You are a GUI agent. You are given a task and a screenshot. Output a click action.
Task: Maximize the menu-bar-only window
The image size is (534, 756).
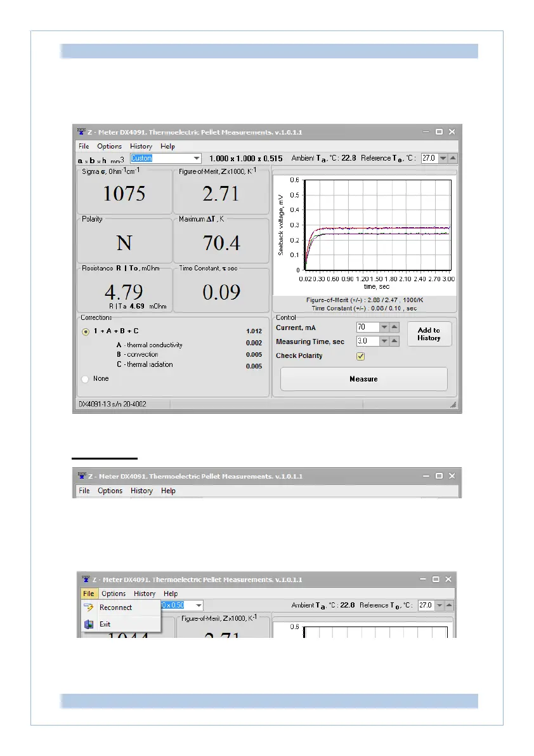439,476
